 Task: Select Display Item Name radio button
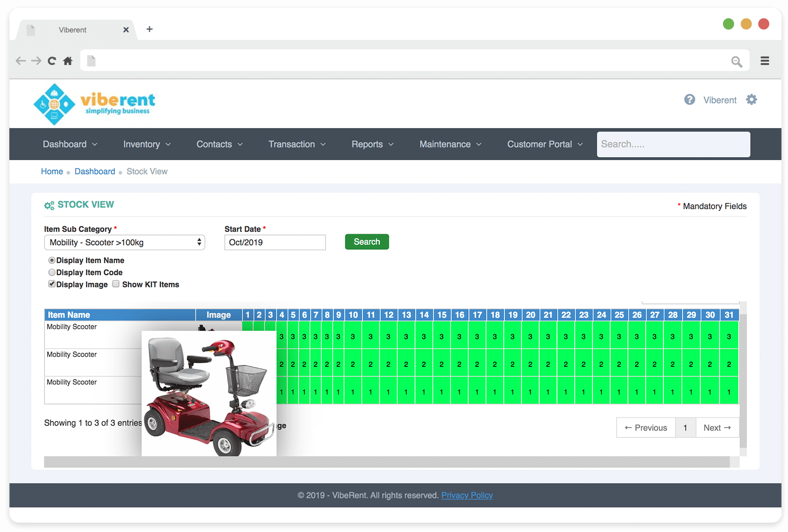pyautogui.click(x=52, y=260)
